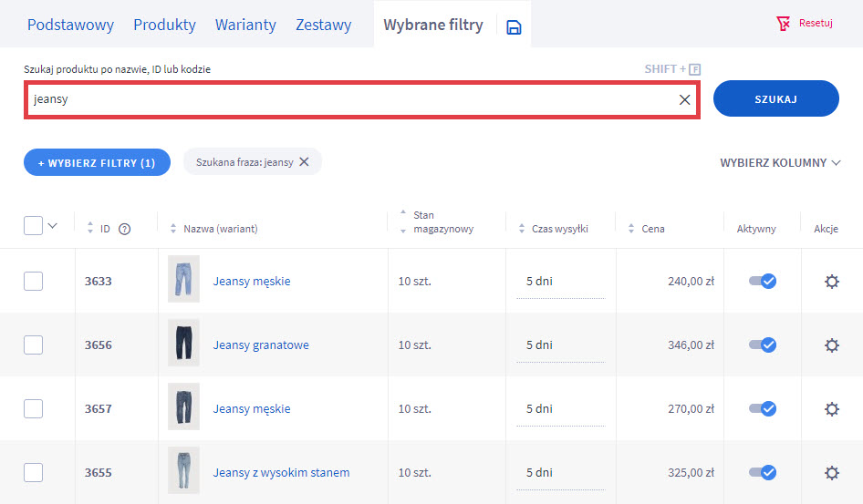Screen dimensions: 863x504
Task: Sort by Czas wysyłki column arrows
Action: 521,228
